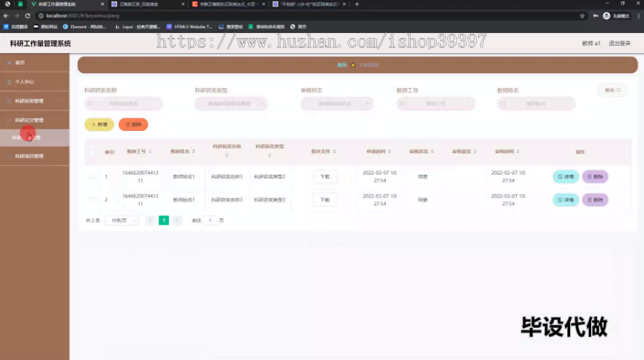Screen dimensions: 644x360
Task: Click the icon beside 科研论文管理 in sidebar
Action: coord(9,120)
